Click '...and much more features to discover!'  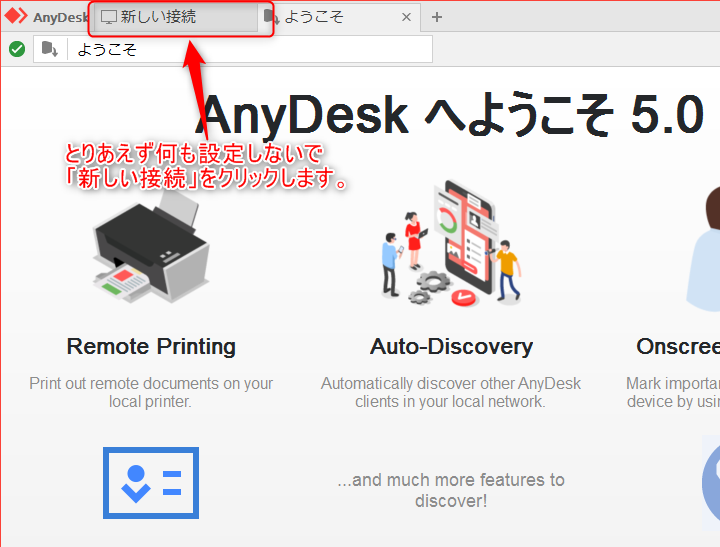click(x=451, y=490)
